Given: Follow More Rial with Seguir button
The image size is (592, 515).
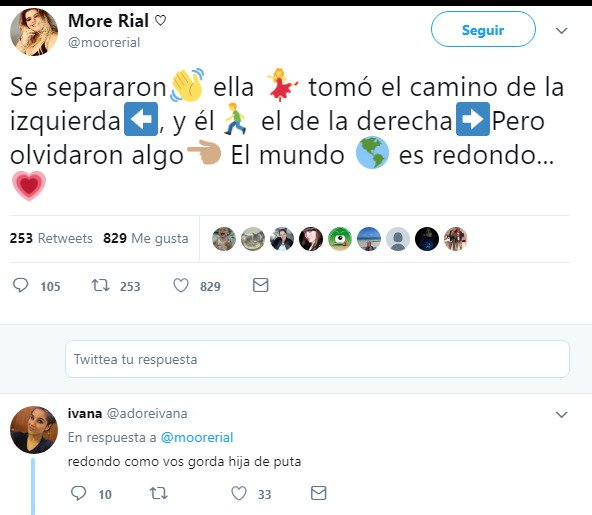Looking at the screenshot, I should tap(483, 29).
